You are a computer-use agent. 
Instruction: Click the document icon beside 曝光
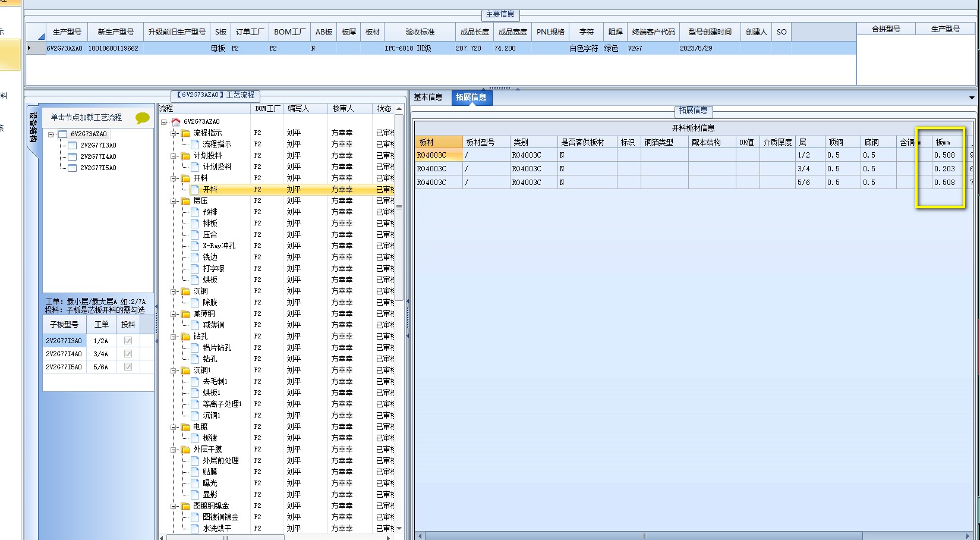click(x=195, y=483)
